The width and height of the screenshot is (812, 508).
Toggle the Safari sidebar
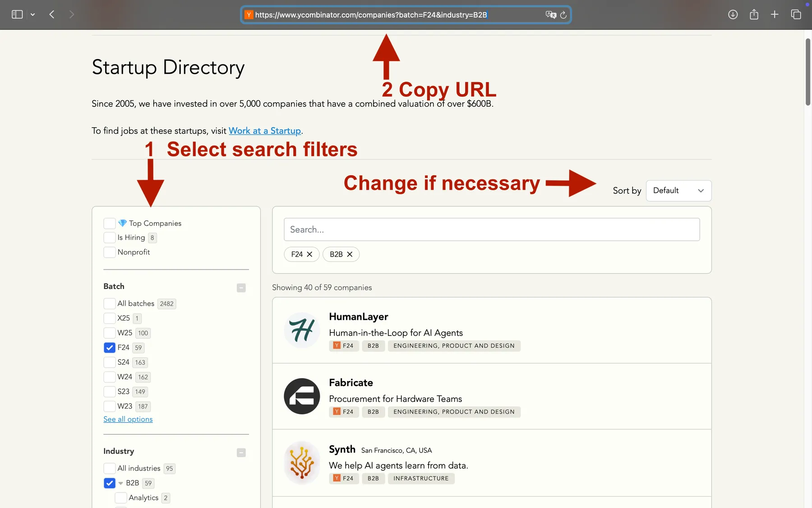point(17,14)
